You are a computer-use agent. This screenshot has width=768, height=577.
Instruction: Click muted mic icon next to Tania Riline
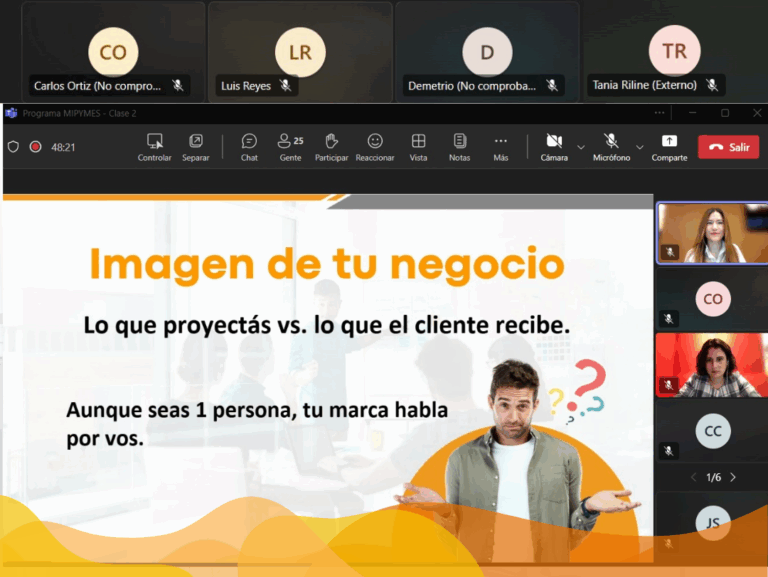(x=712, y=85)
